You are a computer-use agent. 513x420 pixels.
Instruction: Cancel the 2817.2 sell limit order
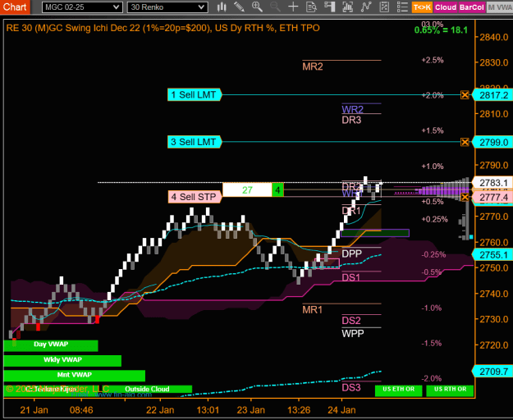click(465, 95)
